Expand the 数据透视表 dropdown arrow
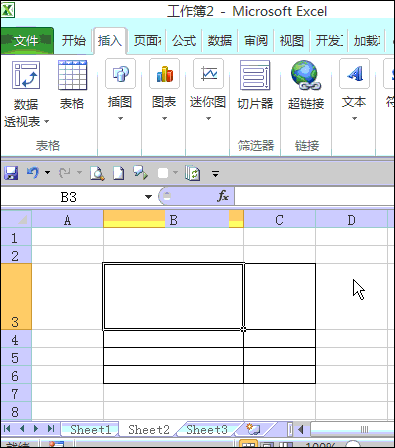Image resolution: width=395 pixels, height=448 pixels. click(x=46, y=122)
